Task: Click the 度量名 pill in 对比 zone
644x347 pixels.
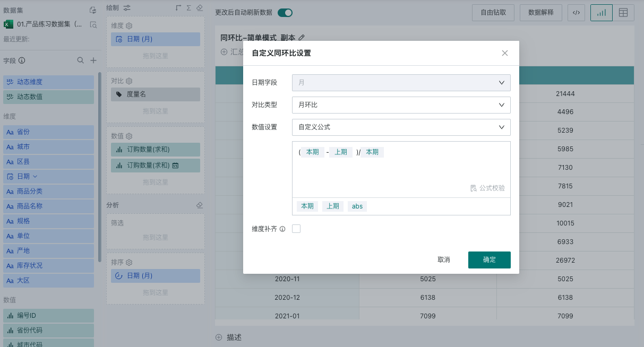Action: [x=156, y=94]
